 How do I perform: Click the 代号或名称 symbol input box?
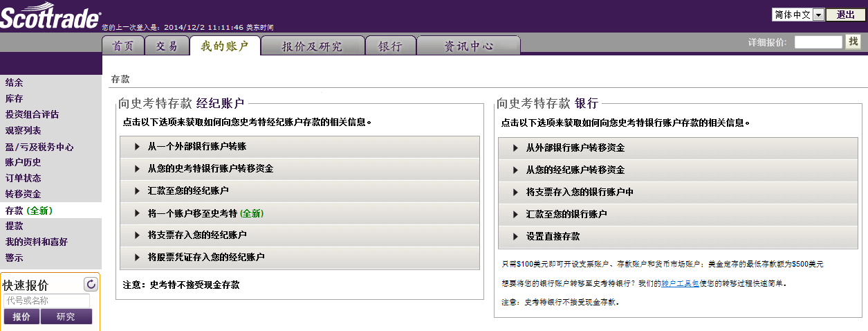click(47, 301)
